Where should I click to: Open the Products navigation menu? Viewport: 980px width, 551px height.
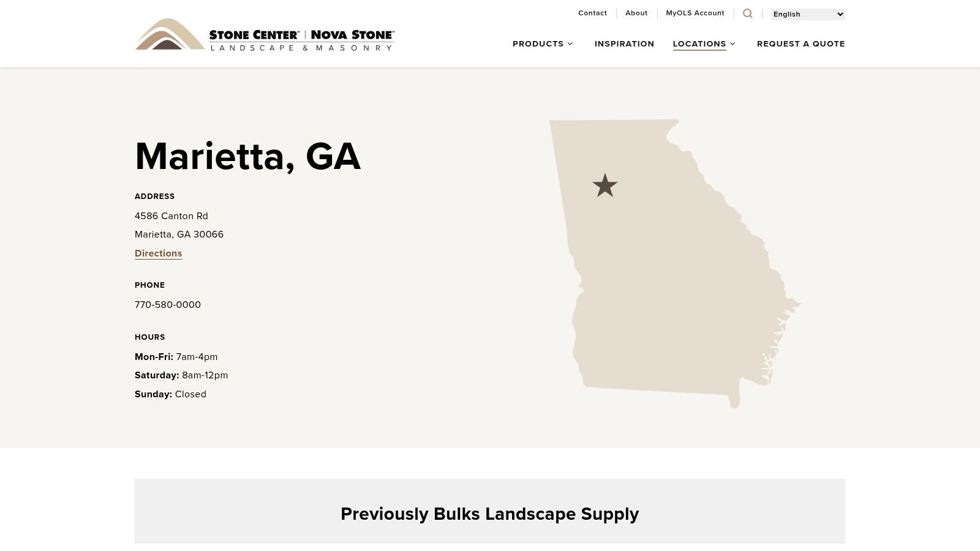(x=538, y=43)
